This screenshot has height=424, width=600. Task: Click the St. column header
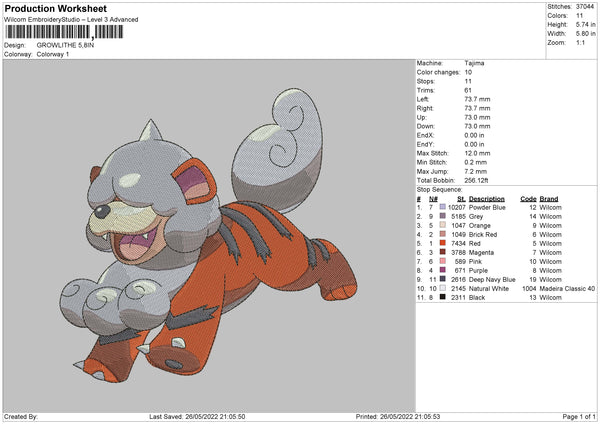(x=461, y=199)
